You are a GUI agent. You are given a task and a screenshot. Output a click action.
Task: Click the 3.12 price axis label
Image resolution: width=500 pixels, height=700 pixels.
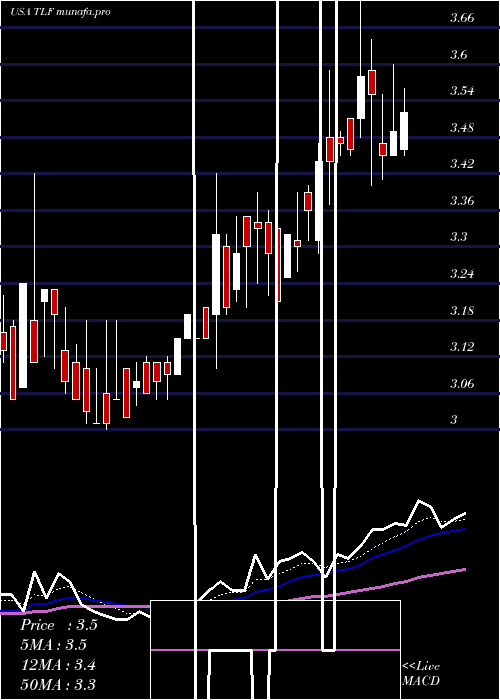click(x=462, y=346)
